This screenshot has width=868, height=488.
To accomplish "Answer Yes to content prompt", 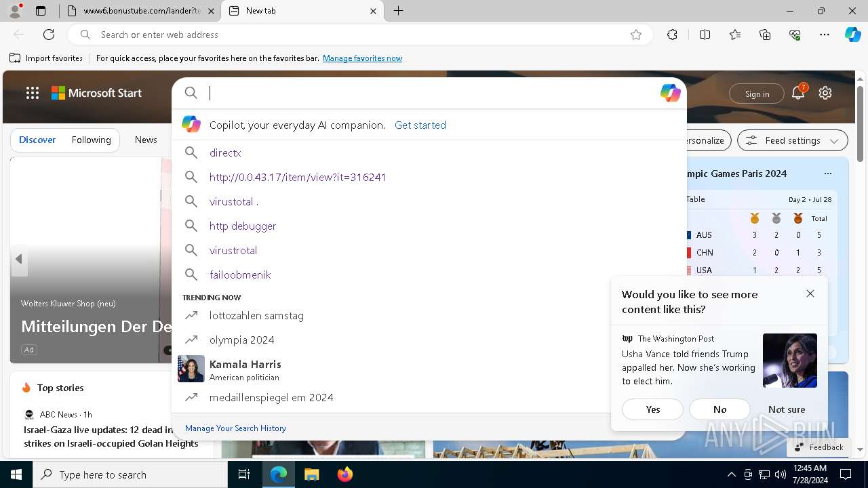I will pyautogui.click(x=653, y=409).
